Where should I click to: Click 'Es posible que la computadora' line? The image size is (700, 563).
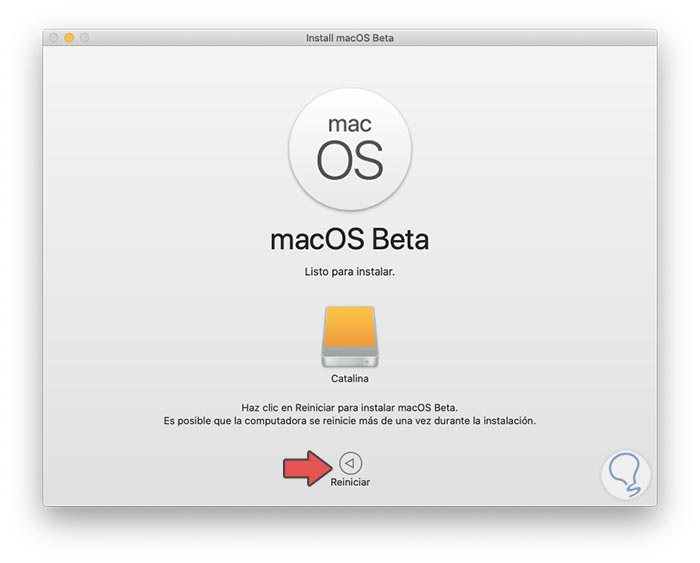pos(350,421)
